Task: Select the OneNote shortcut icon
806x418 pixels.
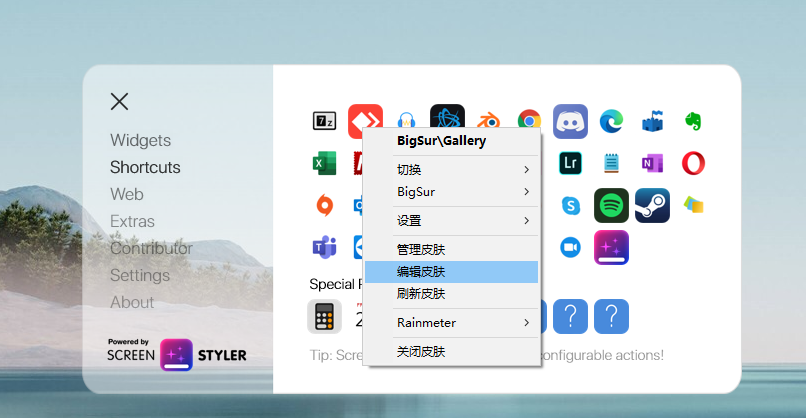Action: [x=652, y=162]
